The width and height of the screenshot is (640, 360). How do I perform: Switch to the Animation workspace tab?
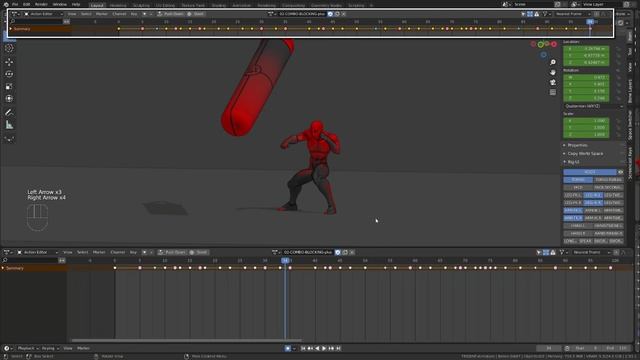(x=242, y=5)
